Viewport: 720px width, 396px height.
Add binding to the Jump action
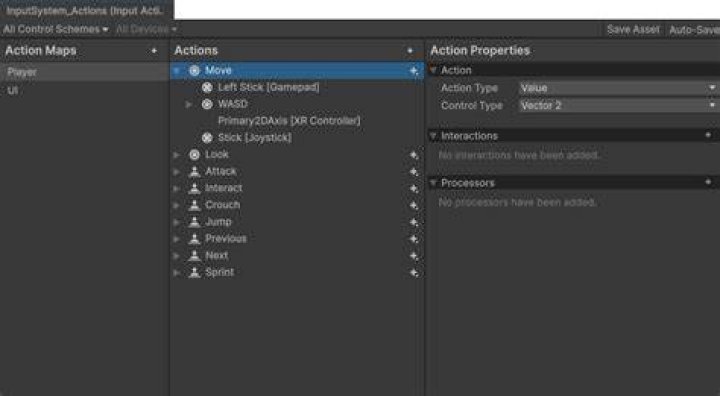[414, 222]
